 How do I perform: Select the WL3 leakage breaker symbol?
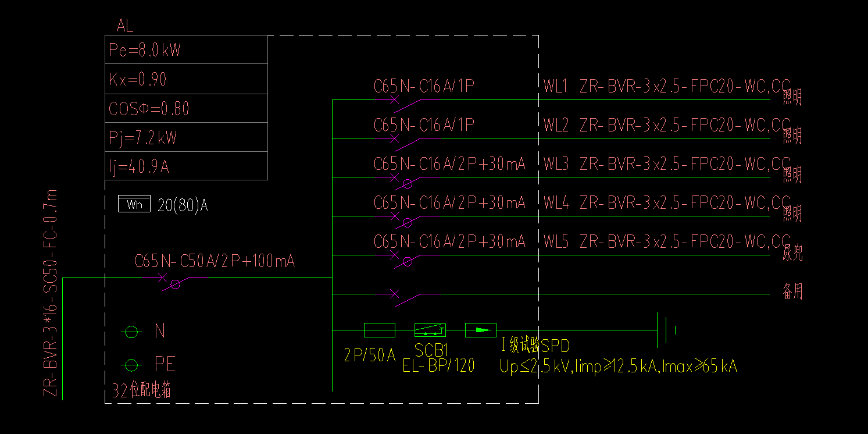pyautogui.click(x=407, y=180)
